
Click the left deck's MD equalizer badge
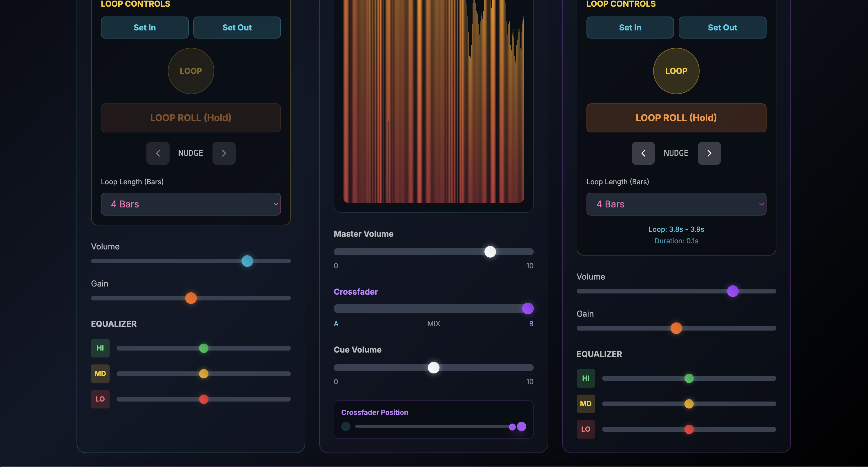coord(100,373)
